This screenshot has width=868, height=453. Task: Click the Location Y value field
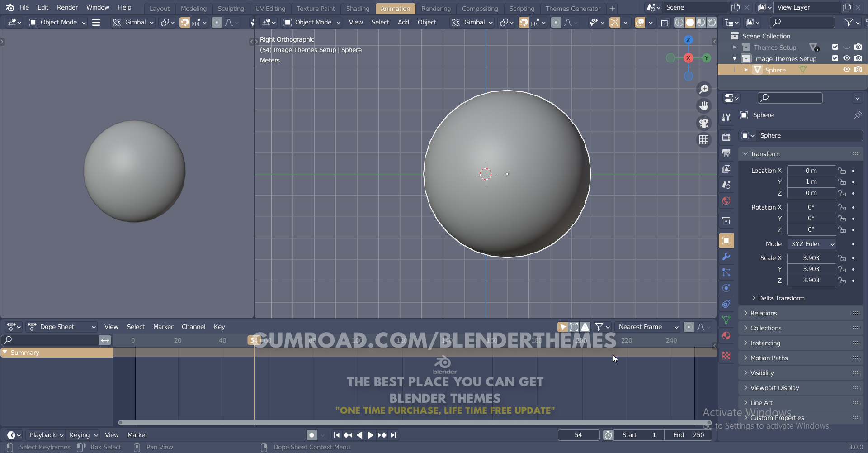point(811,181)
